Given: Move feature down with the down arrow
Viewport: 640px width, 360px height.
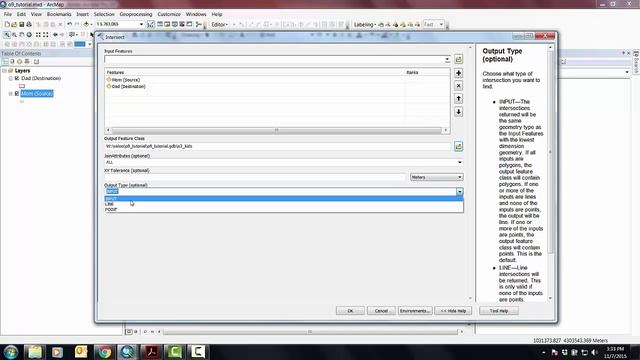Looking at the screenshot, I should 458,111.
